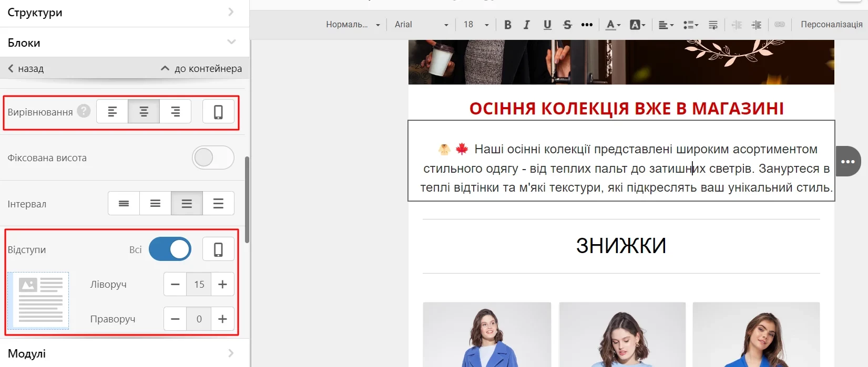Select the third product image on right
The height and width of the screenshot is (367, 868).
click(756, 334)
